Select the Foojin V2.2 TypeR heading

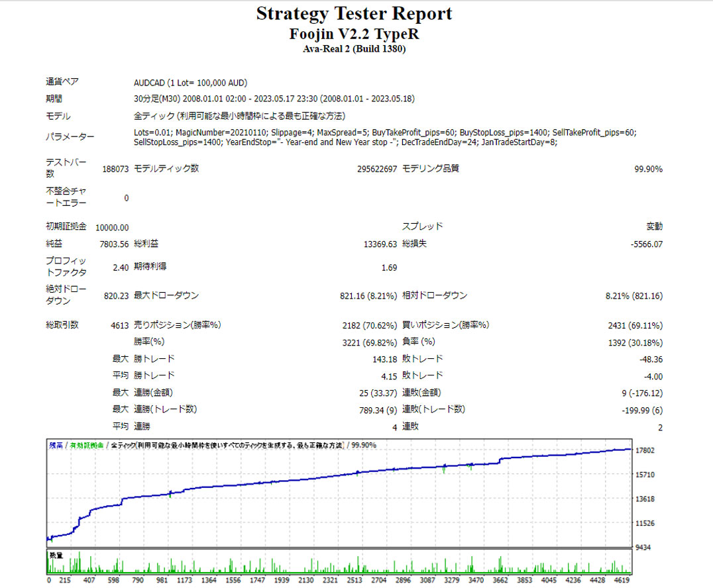[355, 34]
